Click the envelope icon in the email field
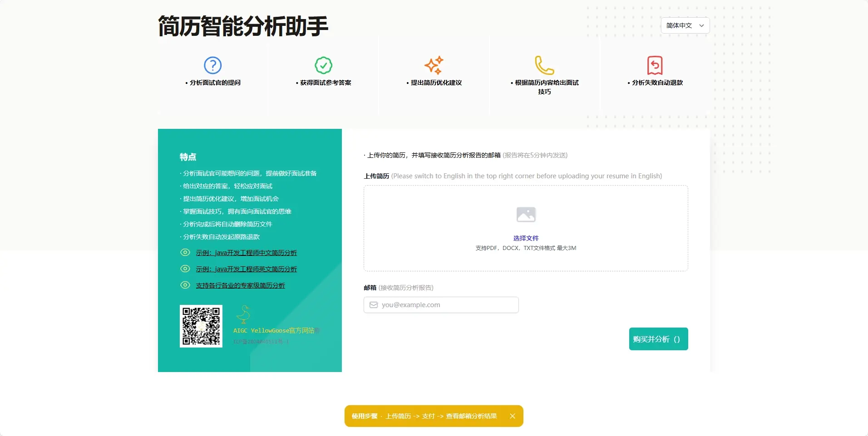This screenshot has width=868, height=436. point(373,304)
